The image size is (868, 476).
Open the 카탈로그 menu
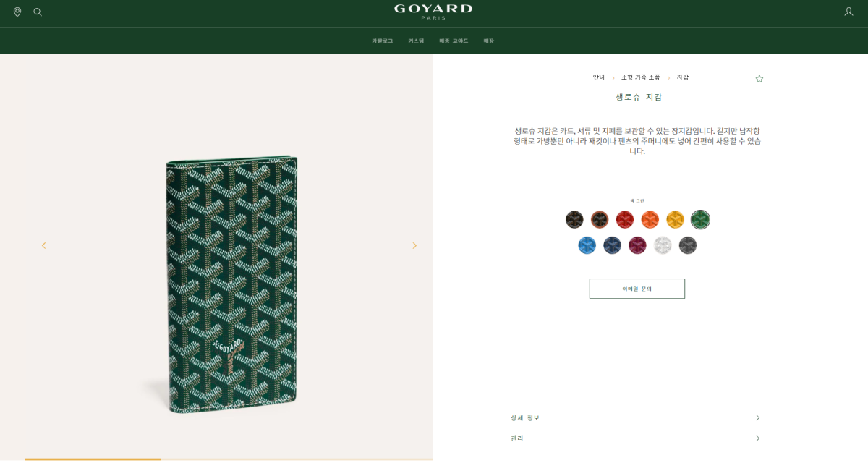pos(383,41)
